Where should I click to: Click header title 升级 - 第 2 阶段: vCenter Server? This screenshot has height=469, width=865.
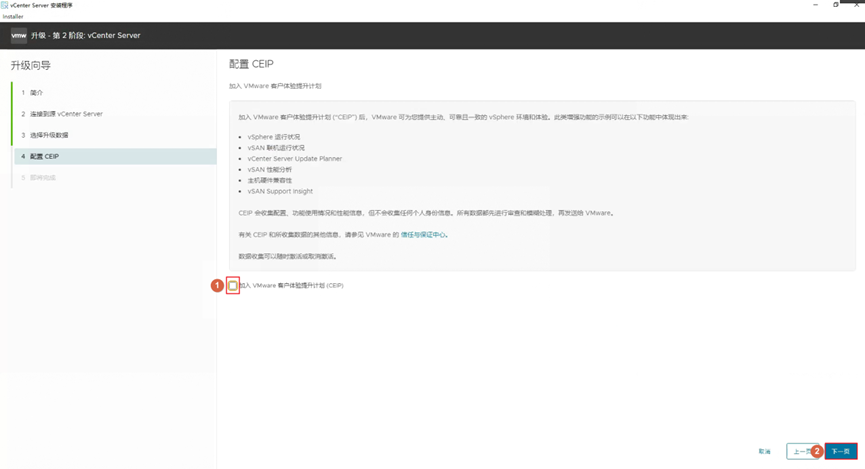point(86,35)
